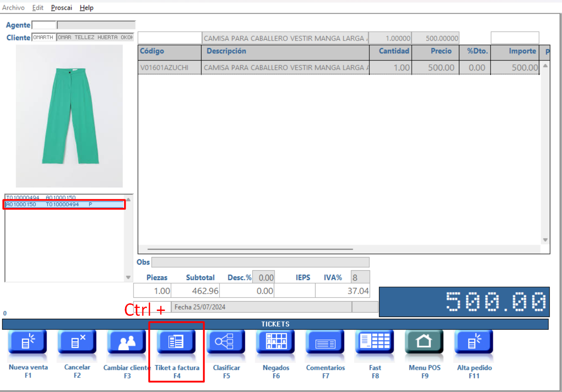562x392 pixels.
Task: Select the Negados F6 icon
Action: pyautogui.click(x=275, y=343)
